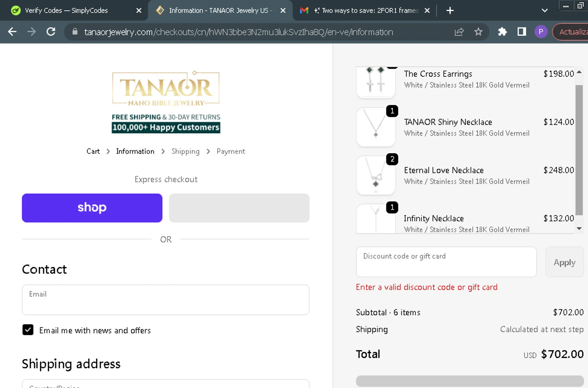Image resolution: width=588 pixels, height=388 pixels.
Task: Click 'Enter a valid discount code' error message
Action: tap(426, 287)
